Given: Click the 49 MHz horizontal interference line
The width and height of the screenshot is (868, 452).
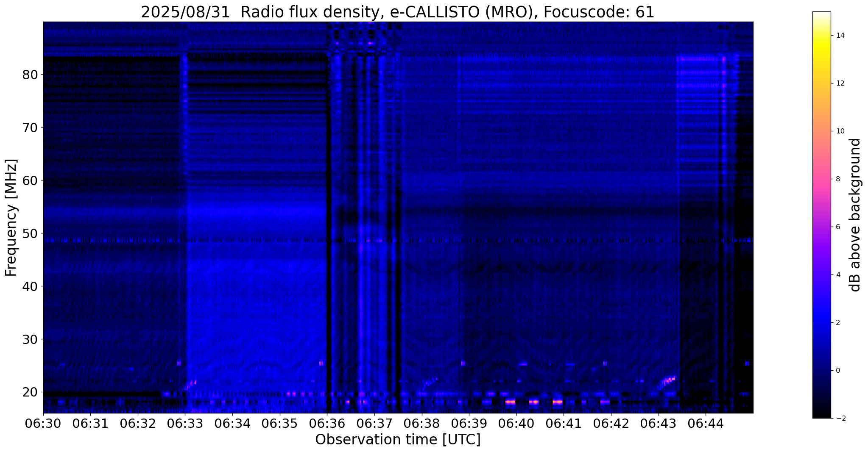Looking at the screenshot, I should pyautogui.click(x=398, y=240).
